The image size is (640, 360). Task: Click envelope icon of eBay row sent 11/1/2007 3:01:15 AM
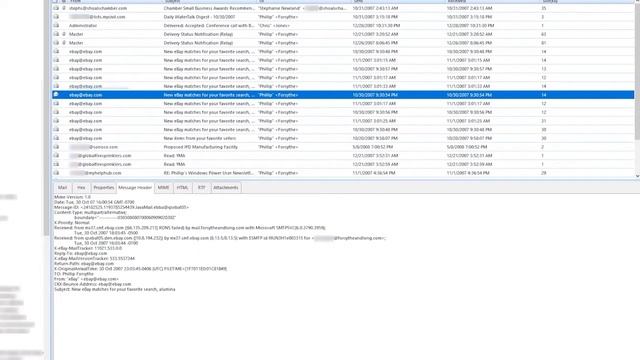coord(56,60)
